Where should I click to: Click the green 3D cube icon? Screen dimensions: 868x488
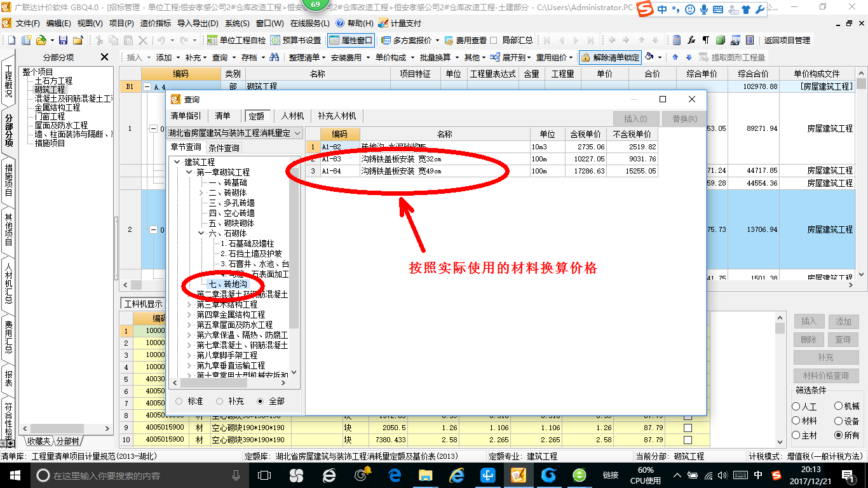[721, 40]
